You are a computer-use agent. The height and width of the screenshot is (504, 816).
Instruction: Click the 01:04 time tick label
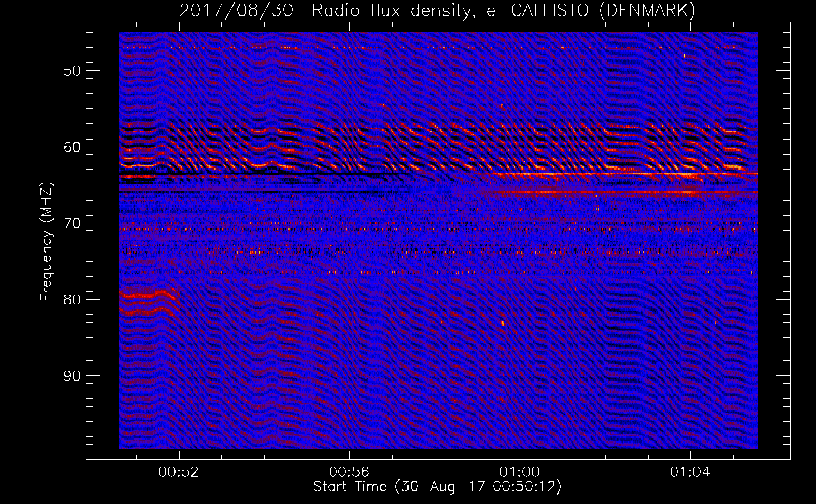point(690,472)
